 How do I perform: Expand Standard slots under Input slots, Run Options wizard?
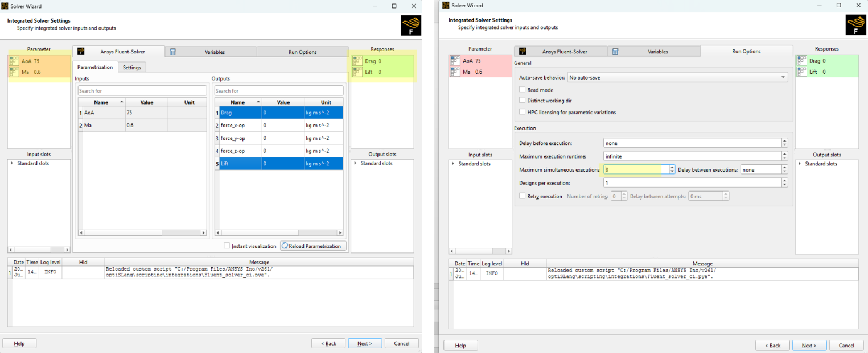point(453,164)
